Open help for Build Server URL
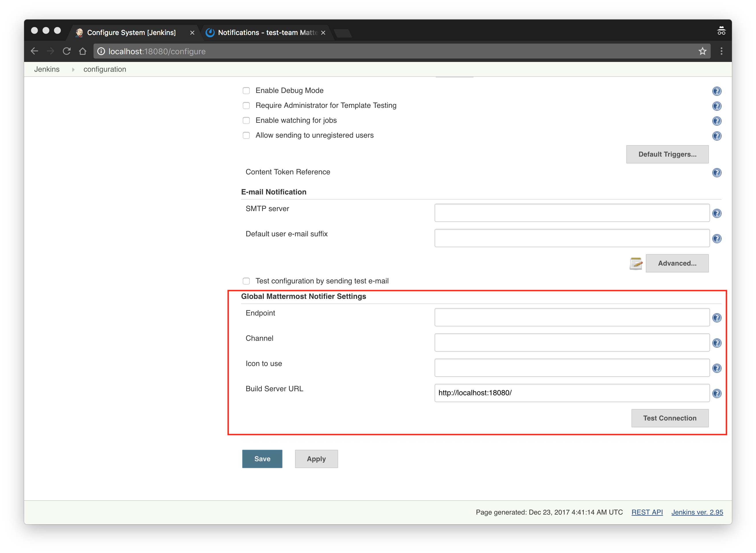The height and width of the screenshot is (553, 756). [x=716, y=393]
